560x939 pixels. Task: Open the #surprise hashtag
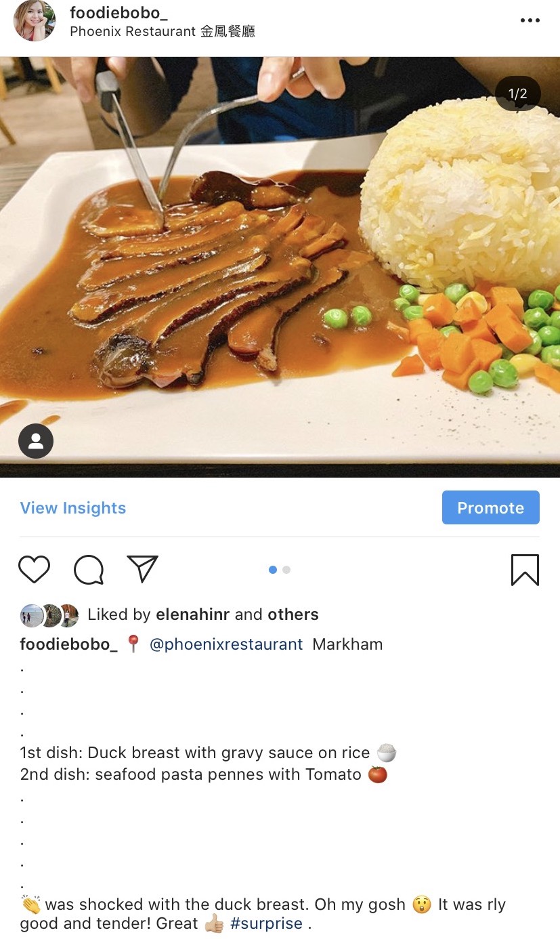[x=266, y=923]
